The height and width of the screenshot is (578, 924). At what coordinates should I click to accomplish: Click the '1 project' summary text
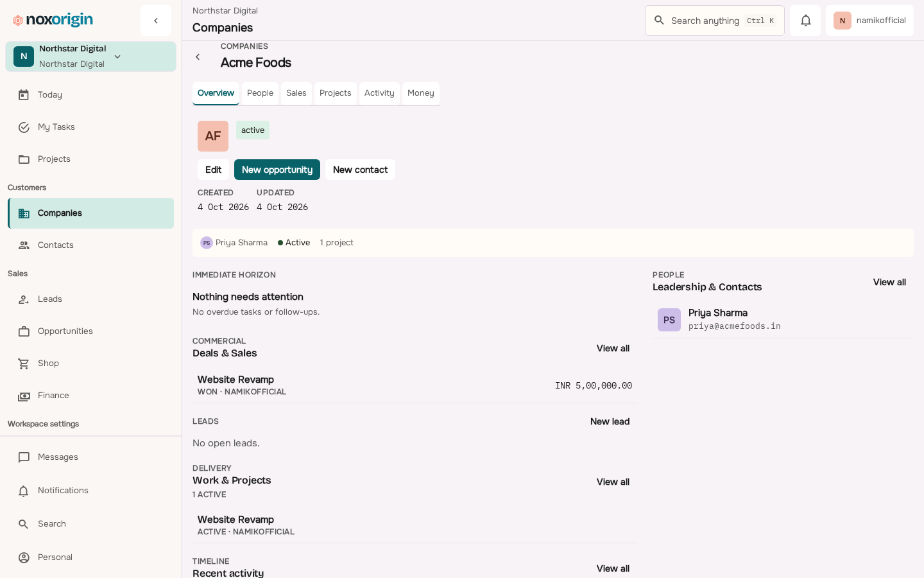pos(337,243)
